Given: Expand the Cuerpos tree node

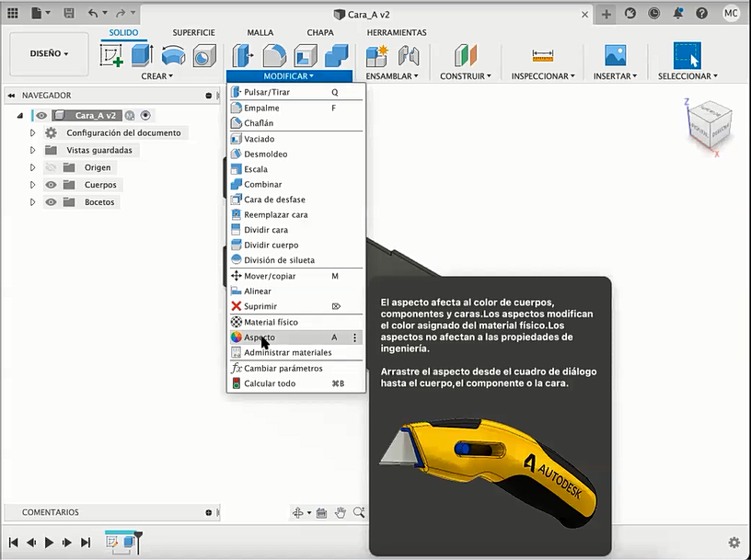Looking at the screenshot, I should (x=32, y=185).
